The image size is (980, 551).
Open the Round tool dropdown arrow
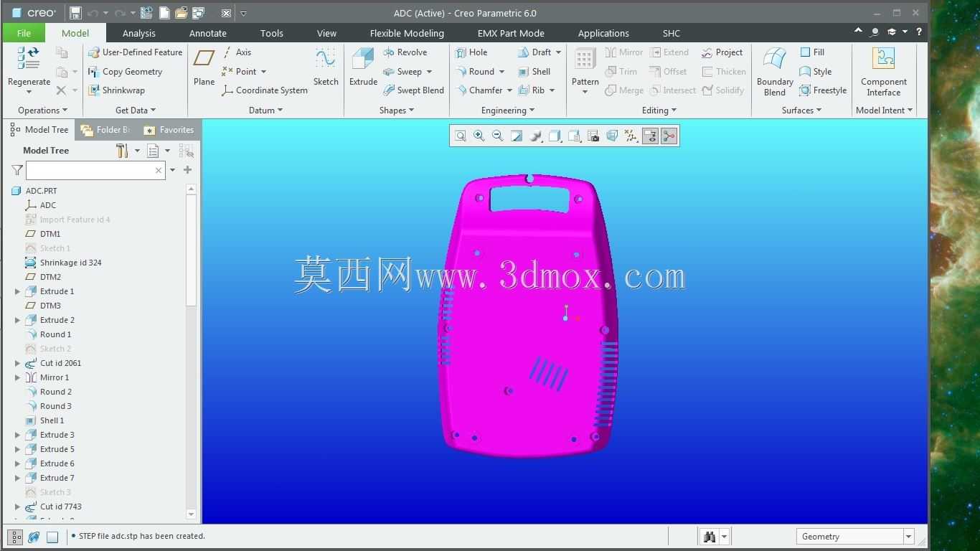(x=501, y=72)
